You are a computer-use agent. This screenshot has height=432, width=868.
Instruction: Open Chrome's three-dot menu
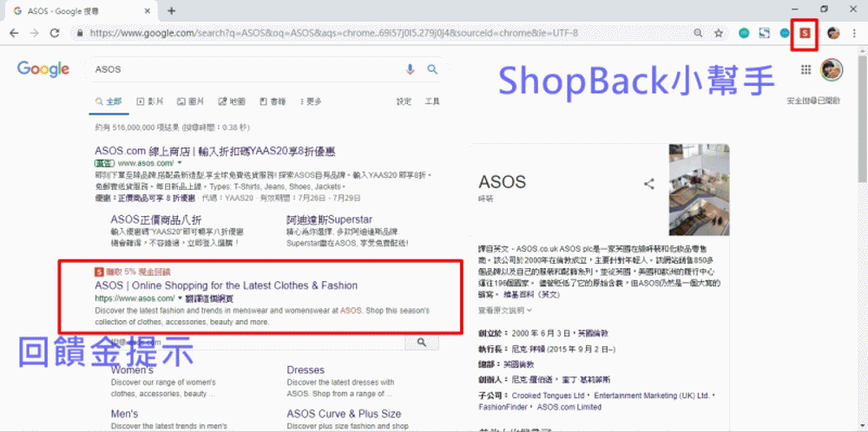pos(854,33)
